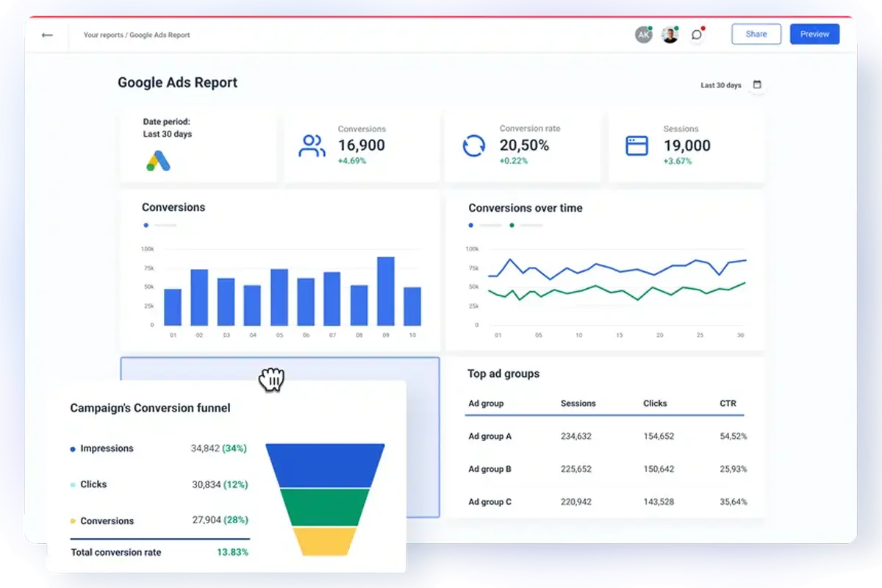Open the AK avatar icon
This screenshot has height=588, width=882.
pos(644,34)
